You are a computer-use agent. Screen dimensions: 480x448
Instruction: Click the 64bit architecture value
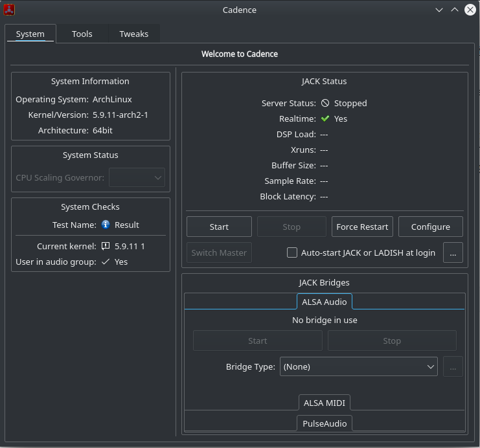(x=102, y=130)
